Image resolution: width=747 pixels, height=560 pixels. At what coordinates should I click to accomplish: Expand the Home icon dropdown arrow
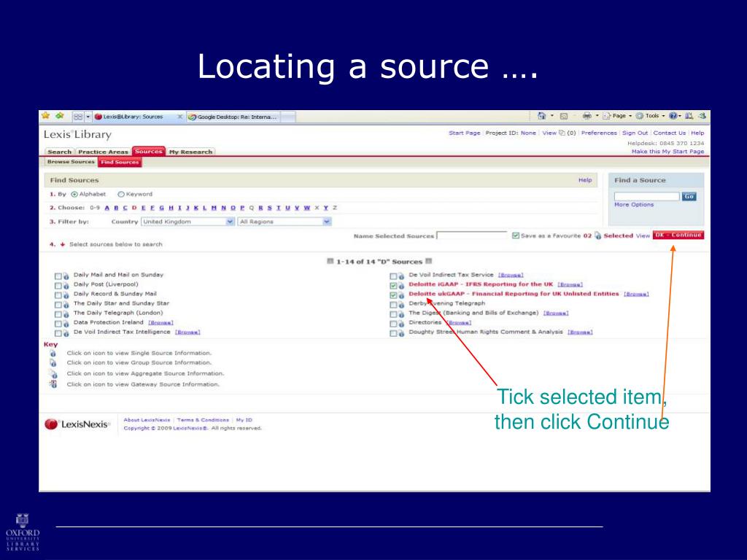(x=552, y=116)
